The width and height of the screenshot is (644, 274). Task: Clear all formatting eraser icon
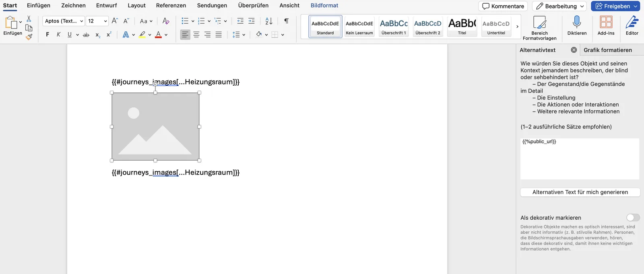coord(166,21)
